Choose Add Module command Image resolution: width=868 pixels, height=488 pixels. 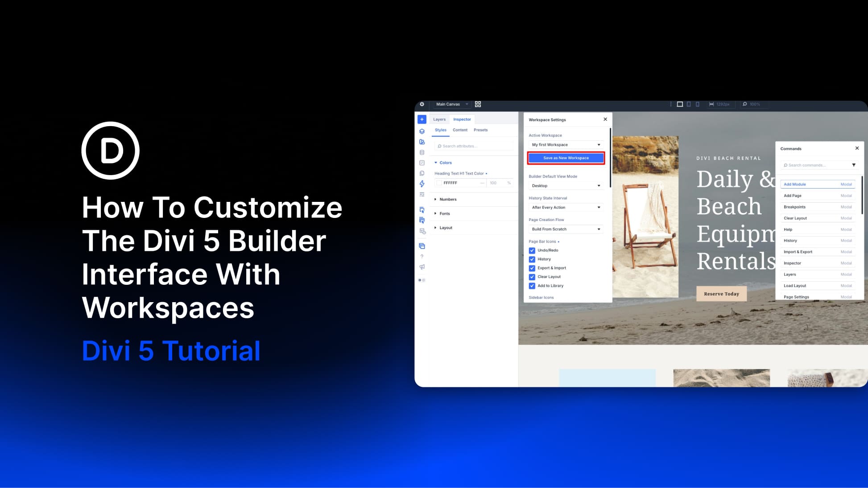pyautogui.click(x=818, y=185)
